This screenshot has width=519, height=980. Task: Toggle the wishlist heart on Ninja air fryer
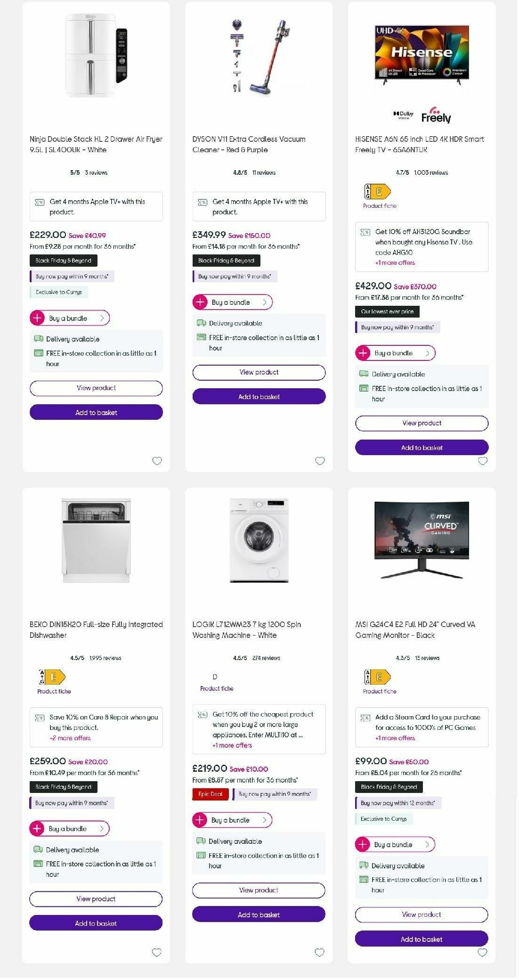[156, 460]
